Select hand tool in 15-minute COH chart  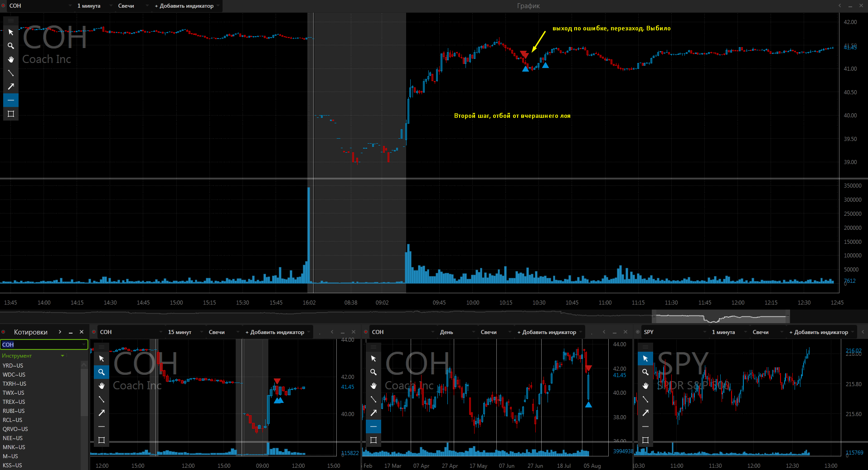pos(102,386)
